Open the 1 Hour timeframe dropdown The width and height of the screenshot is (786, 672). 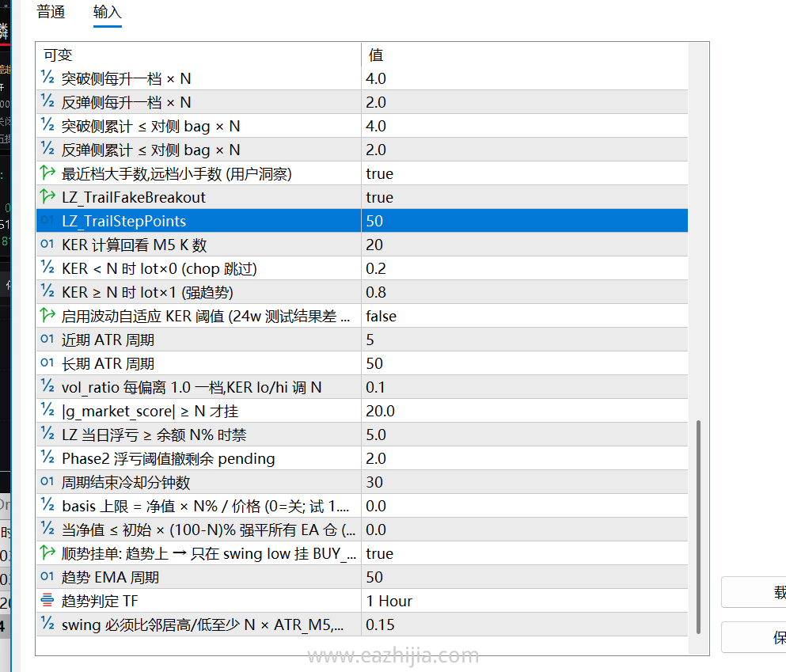coord(524,601)
